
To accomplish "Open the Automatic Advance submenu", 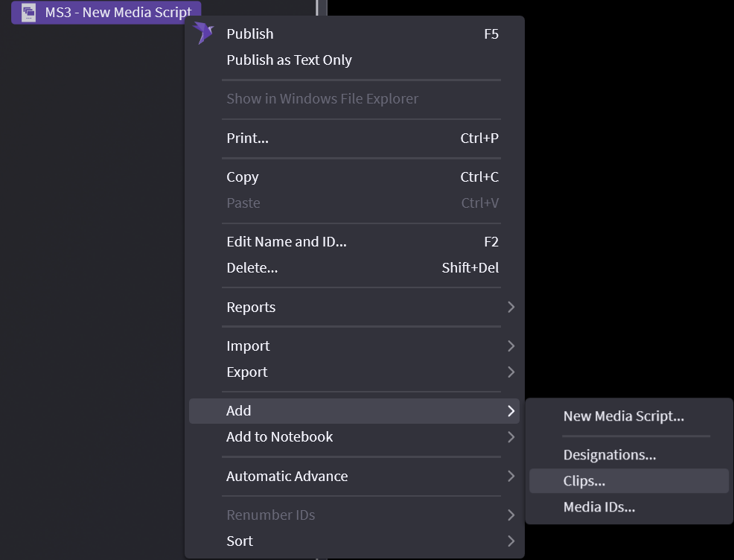I will click(287, 477).
